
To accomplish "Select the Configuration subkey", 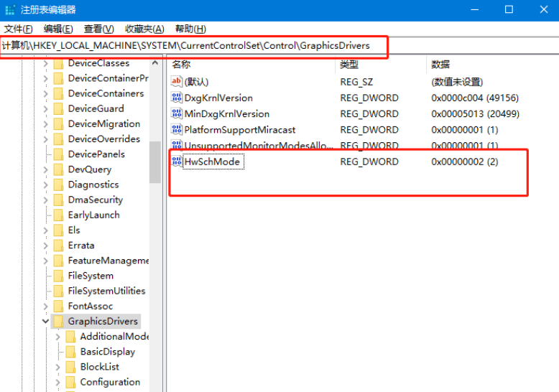I will 110,382.
